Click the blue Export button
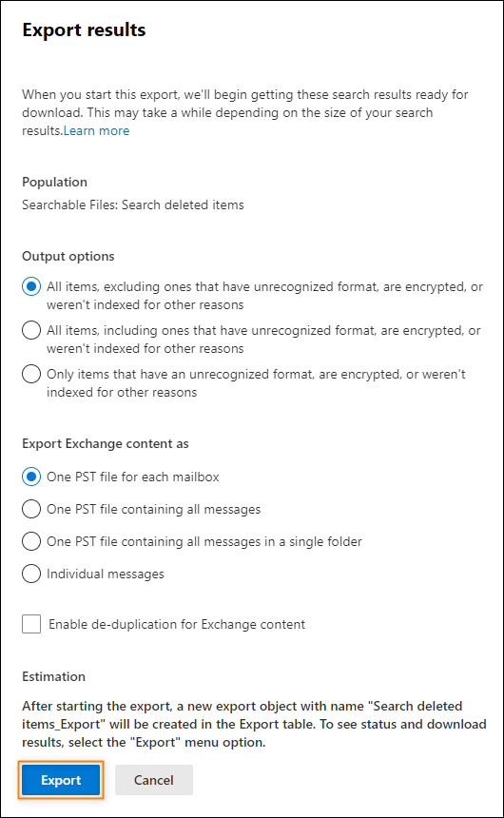Viewport: 504px width, 818px height. tap(61, 780)
